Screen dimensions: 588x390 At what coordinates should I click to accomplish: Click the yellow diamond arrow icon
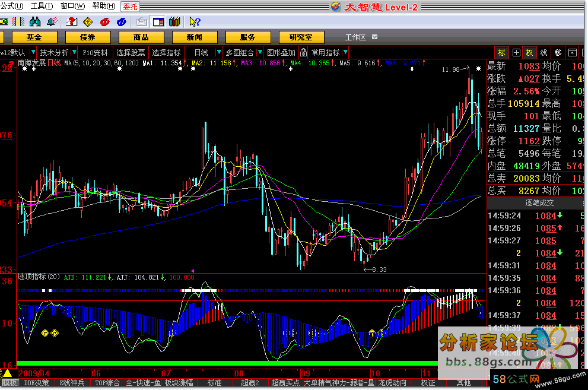click(x=88, y=22)
